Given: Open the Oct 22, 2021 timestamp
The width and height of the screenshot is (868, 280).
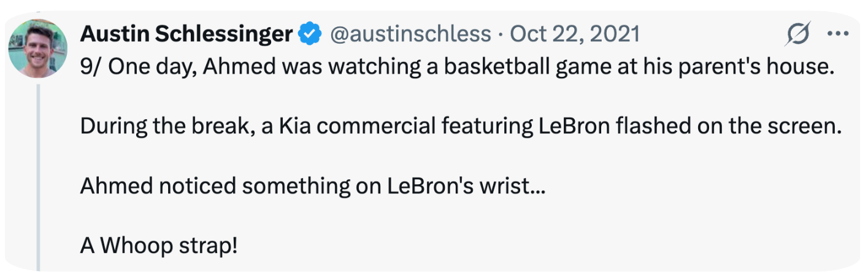Looking at the screenshot, I should pos(575,34).
